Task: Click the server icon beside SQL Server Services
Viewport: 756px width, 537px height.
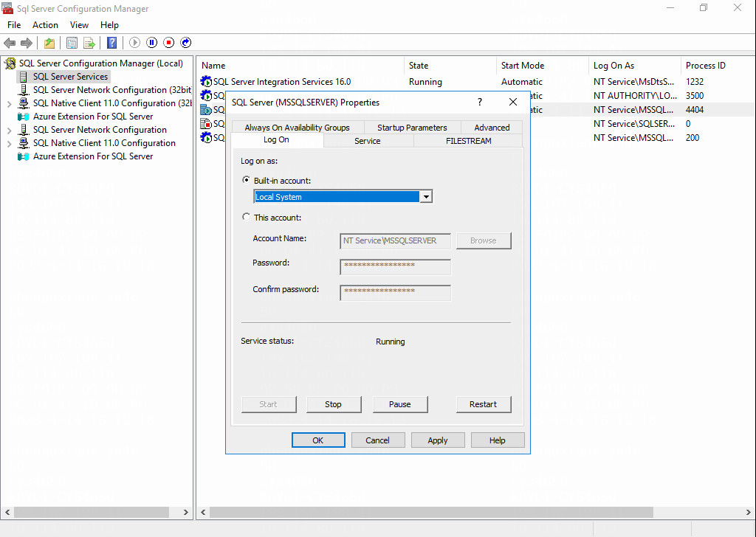Action: pos(23,77)
